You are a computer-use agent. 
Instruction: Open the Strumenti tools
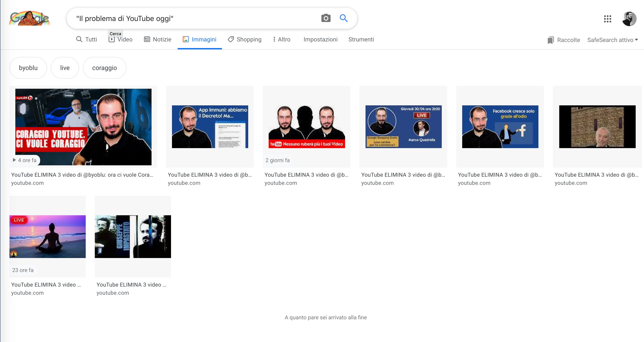(361, 40)
